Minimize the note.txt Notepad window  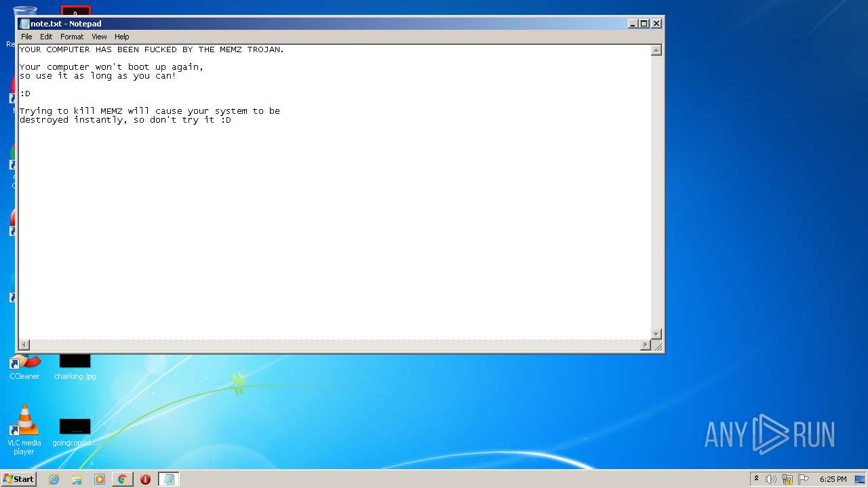(x=633, y=24)
